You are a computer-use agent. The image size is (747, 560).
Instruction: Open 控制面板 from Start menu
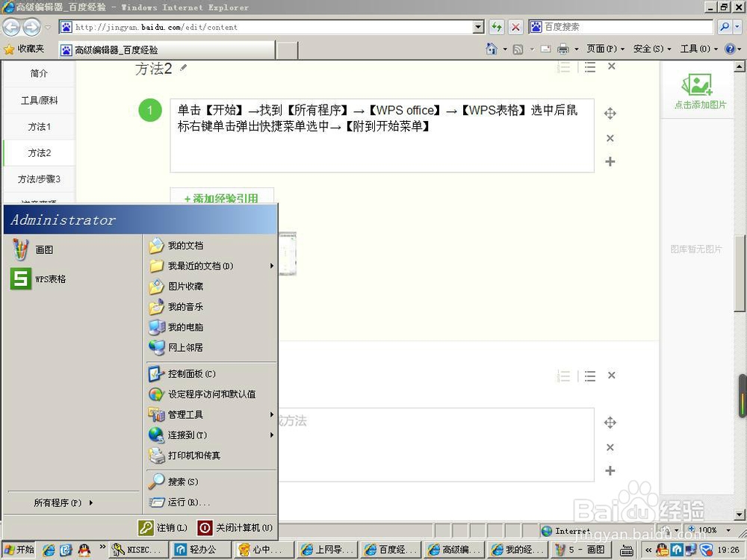click(182, 374)
